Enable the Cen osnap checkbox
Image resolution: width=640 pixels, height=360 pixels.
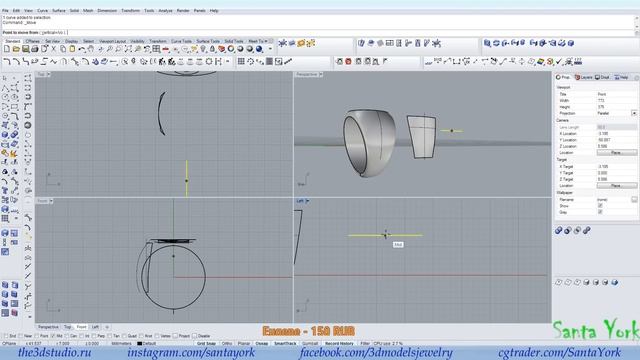67,336
